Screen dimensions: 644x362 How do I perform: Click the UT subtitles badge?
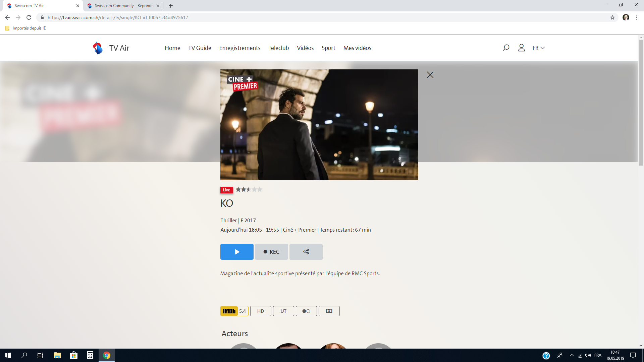coord(283,311)
